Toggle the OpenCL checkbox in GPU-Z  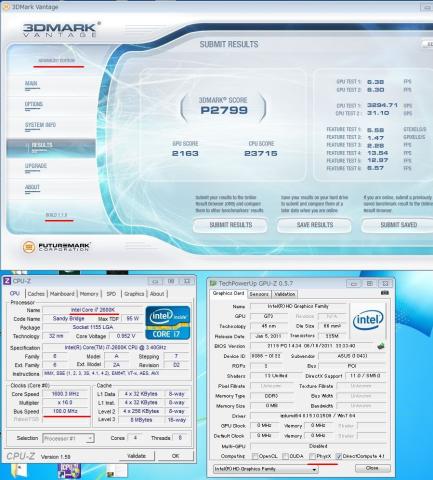(255, 456)
